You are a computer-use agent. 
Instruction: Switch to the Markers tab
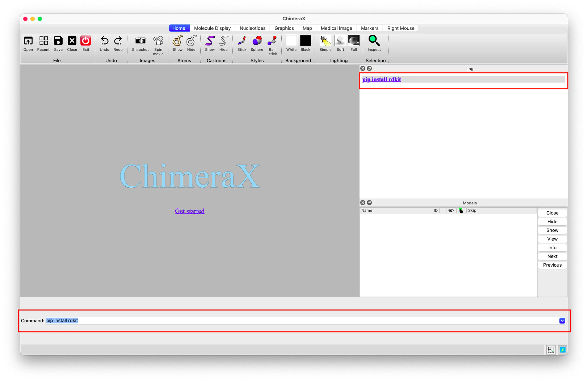pyautogui.click(x=370, y=28)
